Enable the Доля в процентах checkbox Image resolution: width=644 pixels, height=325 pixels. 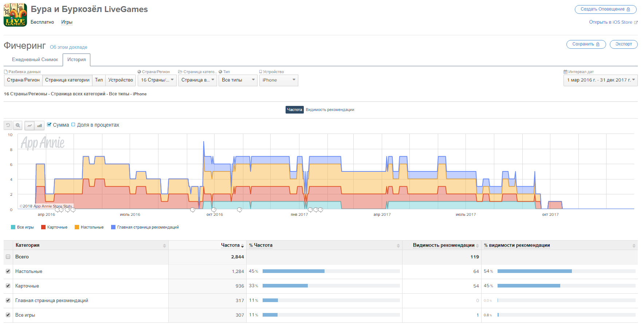73,124
